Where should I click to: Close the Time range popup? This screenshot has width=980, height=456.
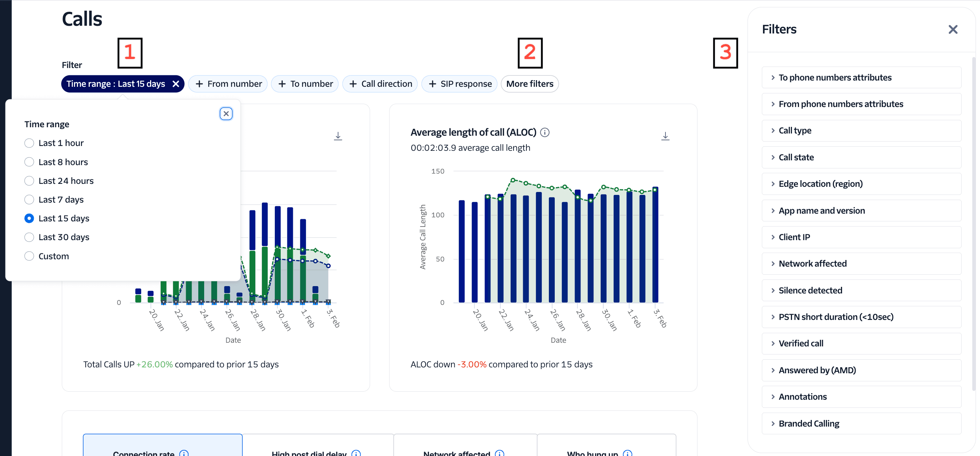click(x=226, y=113)
